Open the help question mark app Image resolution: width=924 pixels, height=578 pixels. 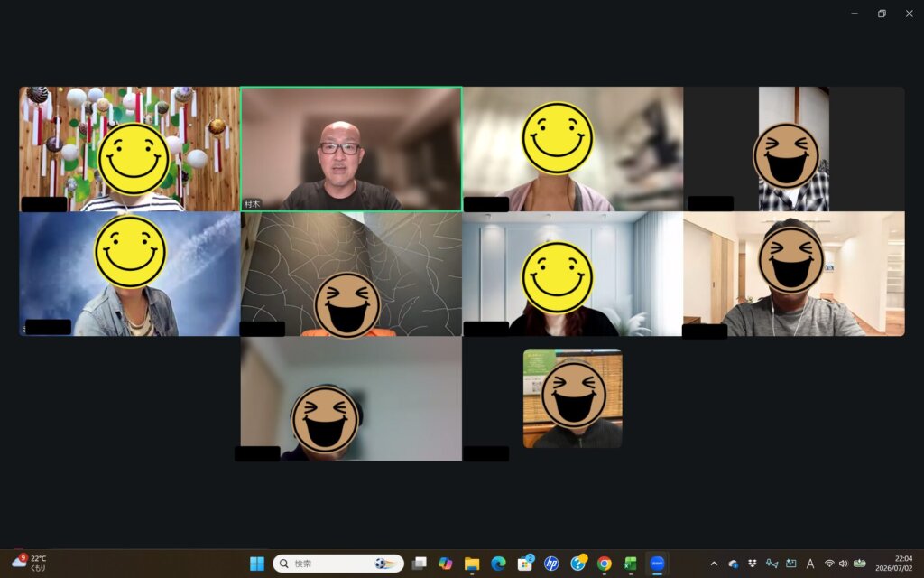578,564
